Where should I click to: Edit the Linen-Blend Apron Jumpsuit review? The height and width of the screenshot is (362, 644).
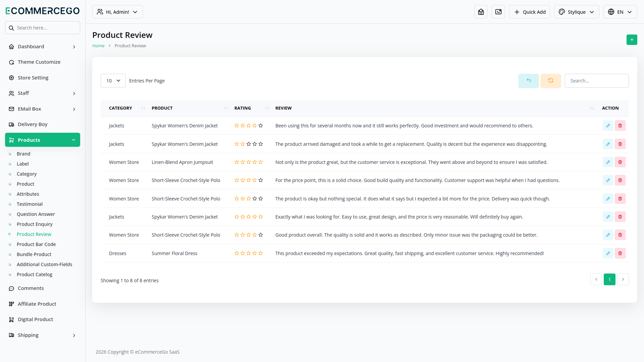[x=608, y=162]
